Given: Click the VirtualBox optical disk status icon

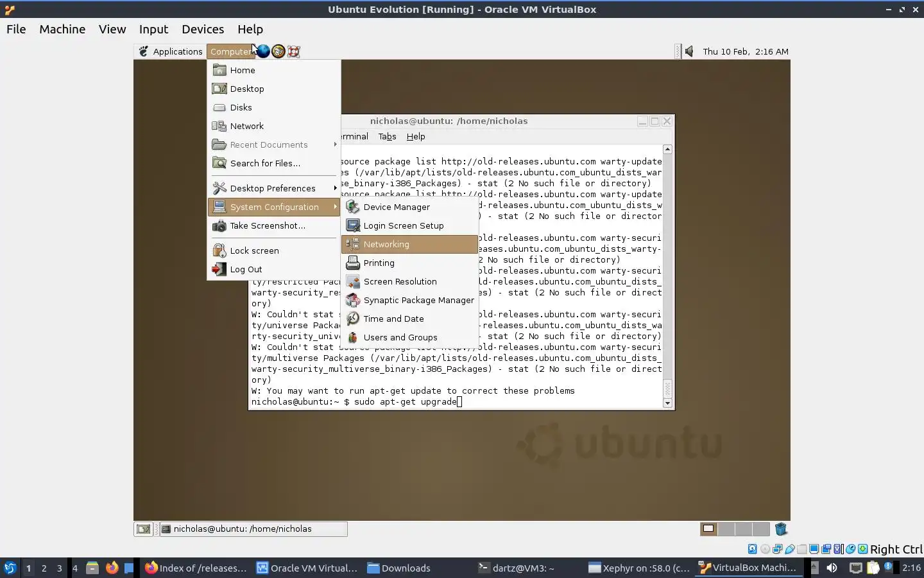Looking at the screenshot, I should [765, 549].
